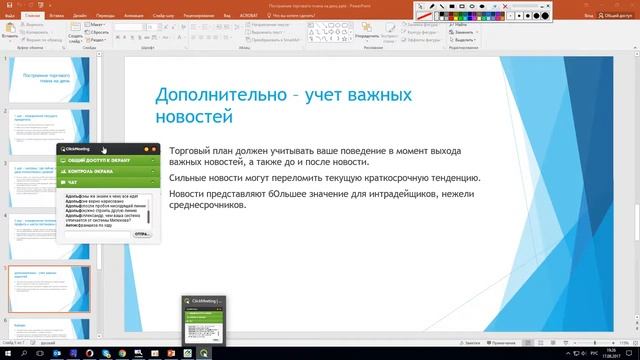Select the outlined rectangle drawing tool

(462, 7)
